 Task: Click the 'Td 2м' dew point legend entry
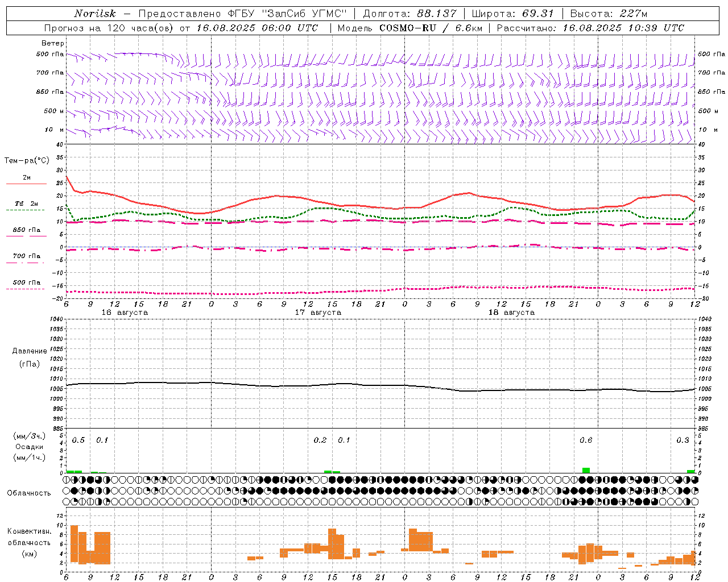click(27, 203)
